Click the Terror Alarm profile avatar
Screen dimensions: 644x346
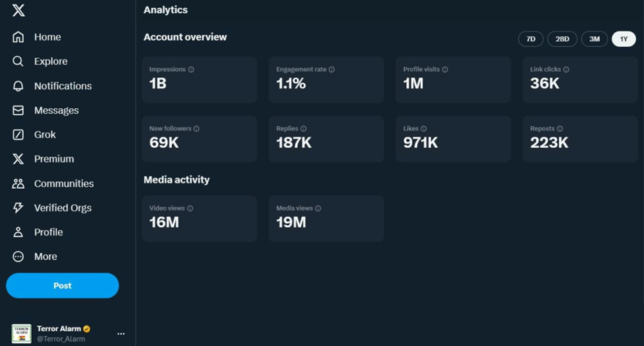[x=21, y=333]
